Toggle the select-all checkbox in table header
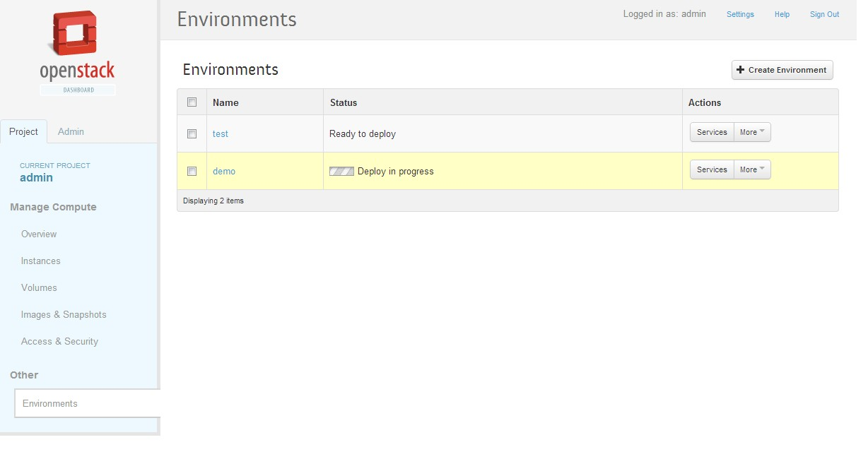The image size is (868, 471). [192, 102]
